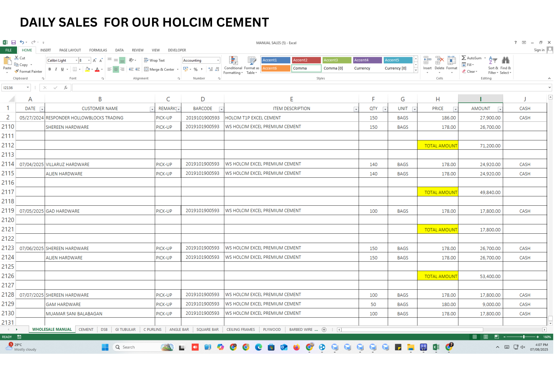Click Increase Indent icon

(138, 69)
